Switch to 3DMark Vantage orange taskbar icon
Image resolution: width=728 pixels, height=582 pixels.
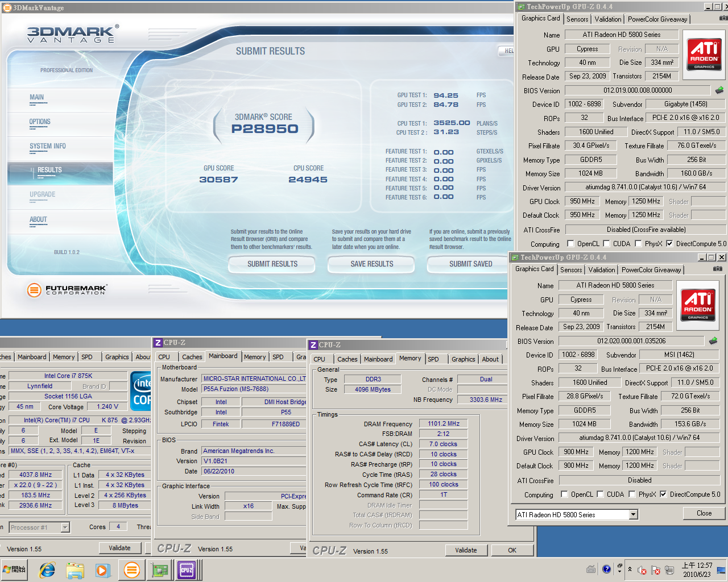point(131,569)
